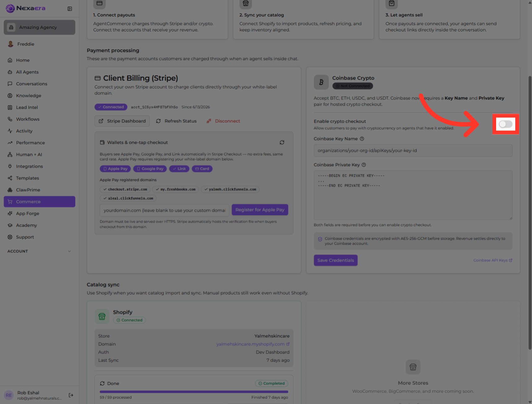Open the Stripe Dashboard

122,121
